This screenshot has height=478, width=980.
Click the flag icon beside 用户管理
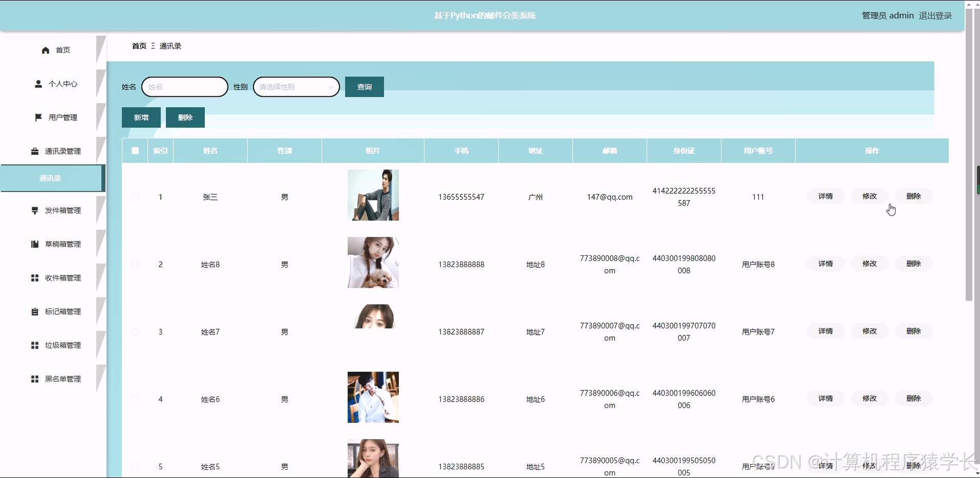[x=38, y=118]
